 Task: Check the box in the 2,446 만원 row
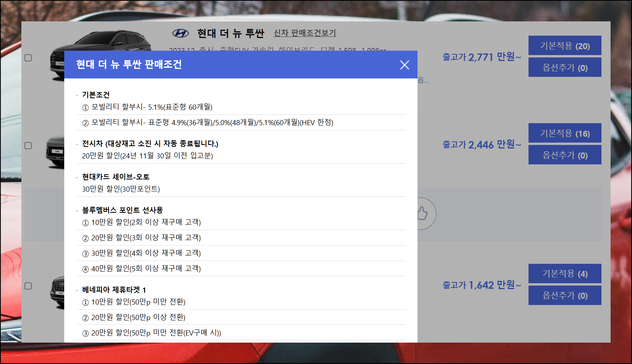pos(28,146)
